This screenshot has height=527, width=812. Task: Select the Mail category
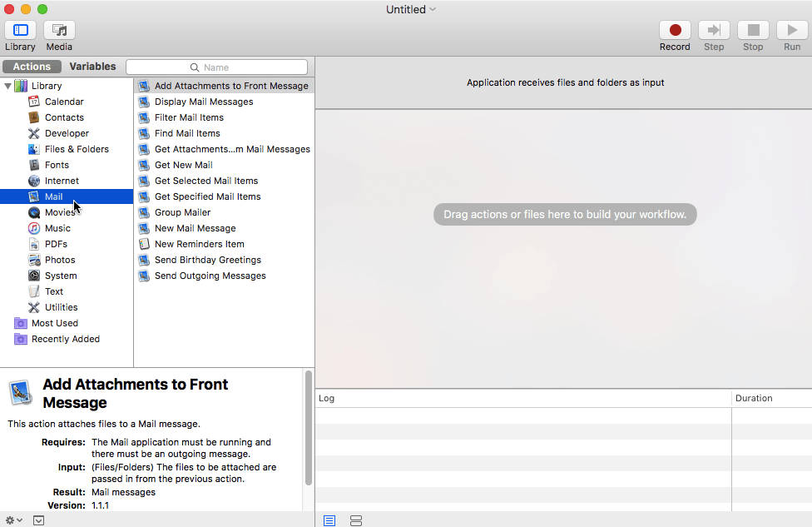[x=67, y=196]
